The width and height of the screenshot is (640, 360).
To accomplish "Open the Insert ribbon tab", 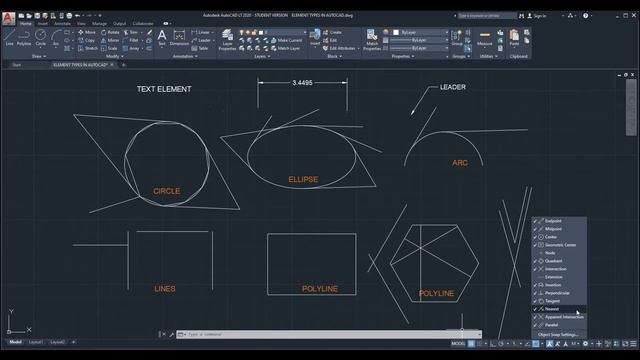I will [43, 24].
